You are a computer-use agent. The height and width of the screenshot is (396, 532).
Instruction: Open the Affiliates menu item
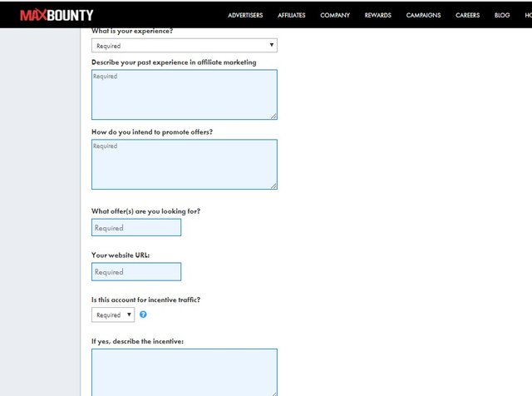pyautogui.click(x=292, y=15)
